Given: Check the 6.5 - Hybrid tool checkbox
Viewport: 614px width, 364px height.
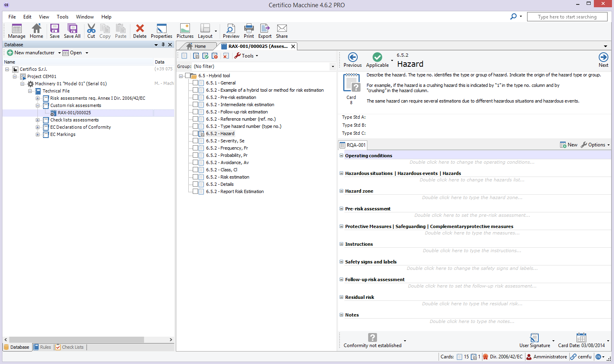Looking at the screenshot, I should [187, 76].
